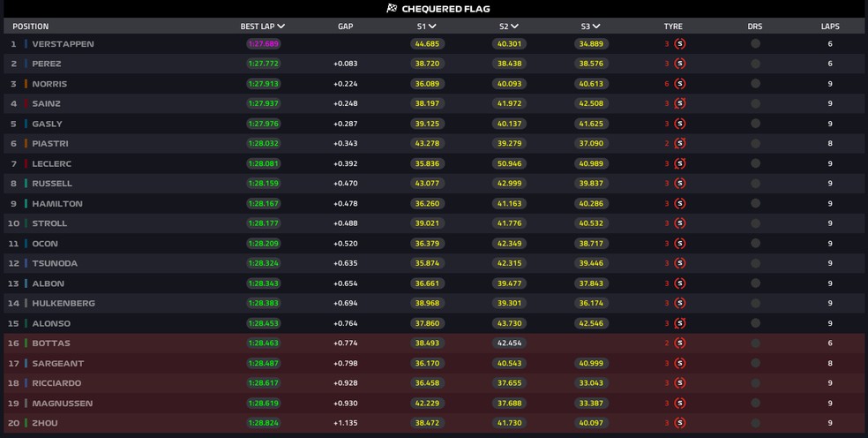This screenshot has height=438, width=868.
Task: Click the chequered flag icon
Action: pyautogui.click(x=392, y=8)
